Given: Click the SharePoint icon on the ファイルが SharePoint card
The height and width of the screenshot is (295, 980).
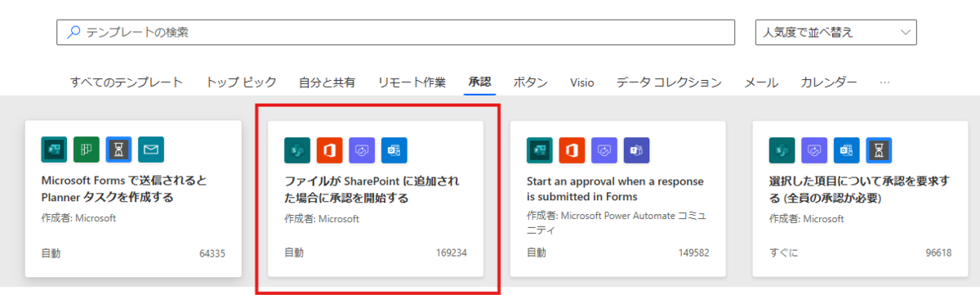Looking at the screenshot, I should click(297, 150).
